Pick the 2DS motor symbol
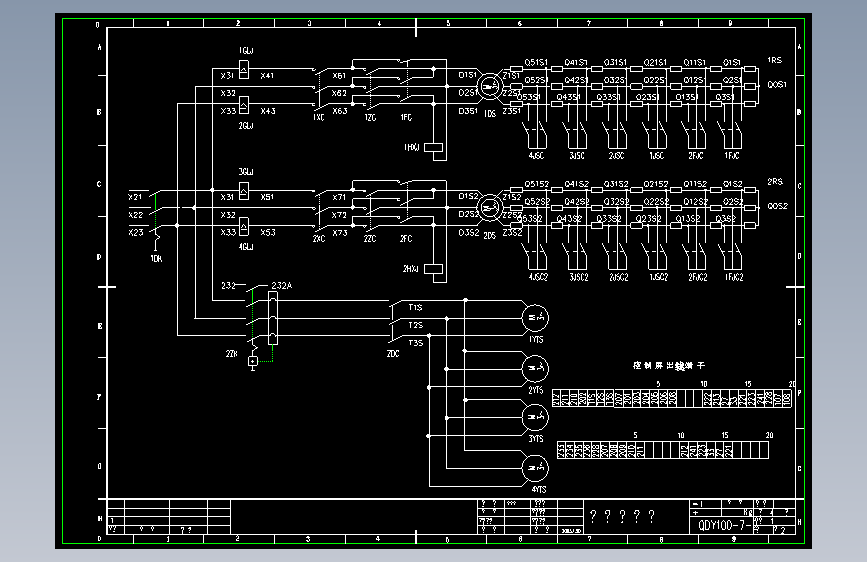The height and width of the screenshot is (562, 867). coord(489,208)
